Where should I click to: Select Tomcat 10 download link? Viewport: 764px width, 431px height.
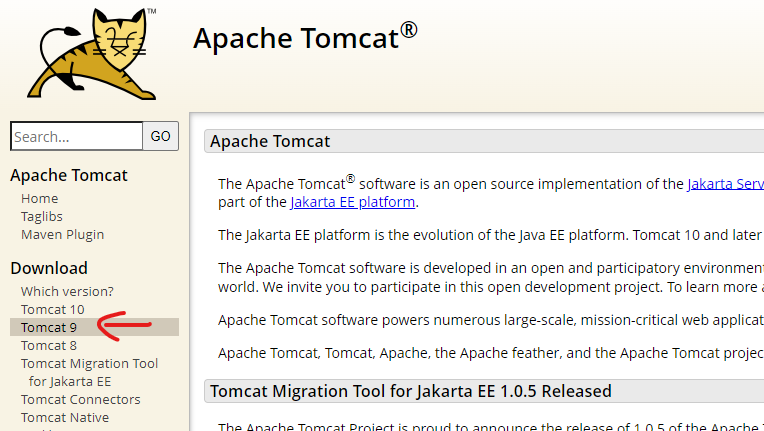tap(53, 309)
